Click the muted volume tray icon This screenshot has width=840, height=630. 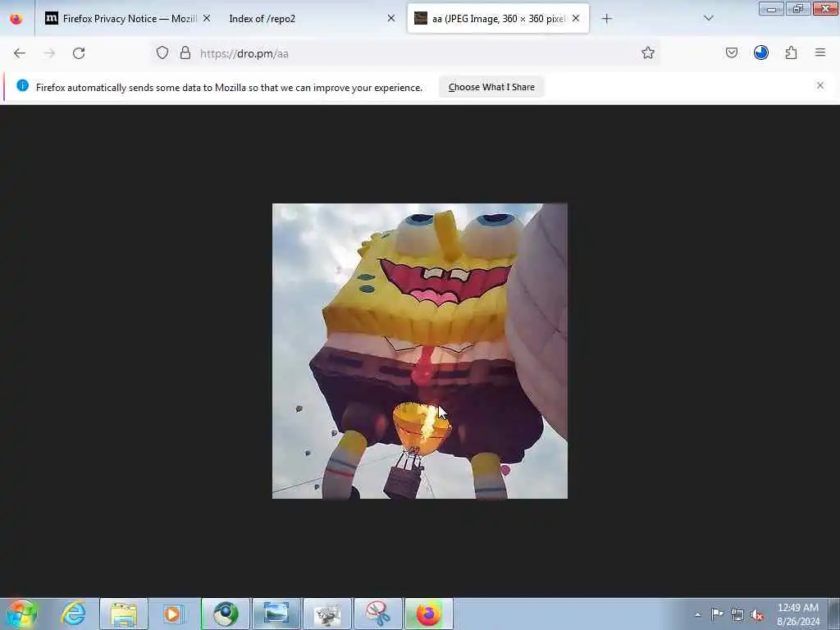pos(757,615)
